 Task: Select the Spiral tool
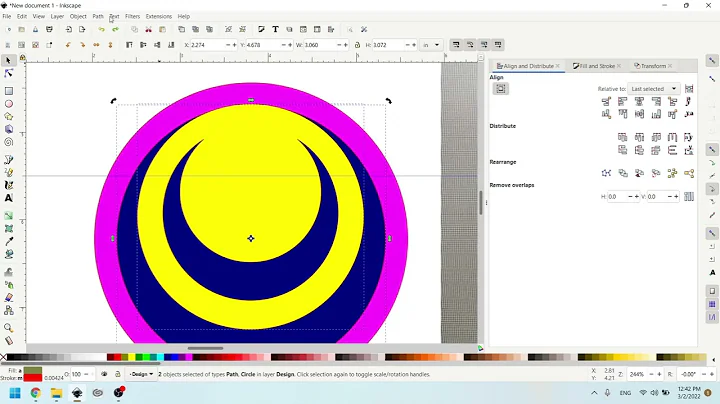point(8,142)
